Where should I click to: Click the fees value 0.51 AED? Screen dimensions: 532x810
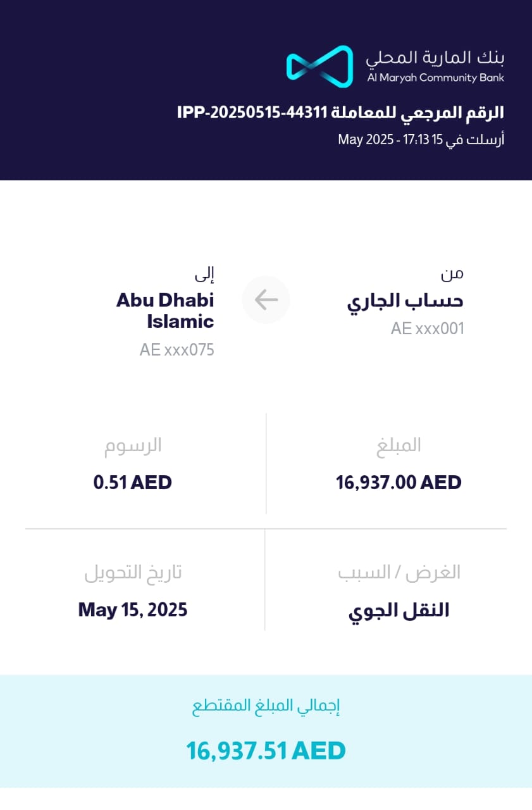click(133, 483)
